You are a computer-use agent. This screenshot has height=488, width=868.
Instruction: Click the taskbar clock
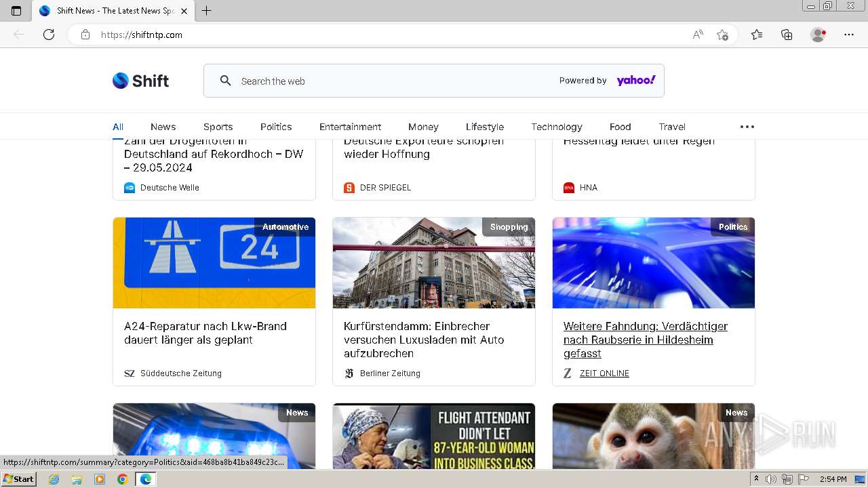point(833,479)
